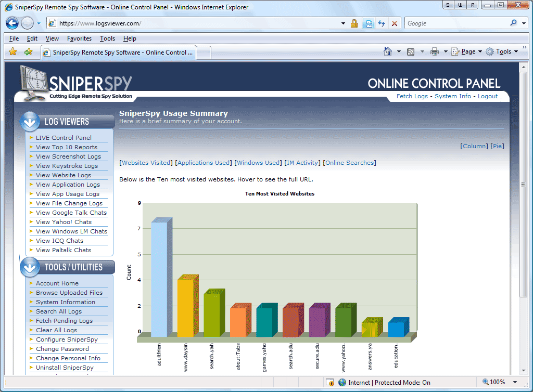Open the 100% zoom level dropdown
Screen dimensions: 533x392
click(x=515, y=382)
